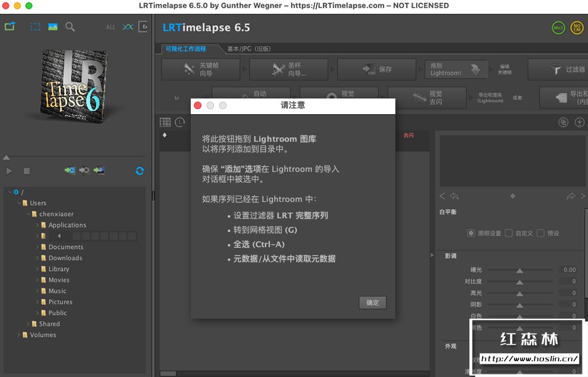The image size is (588, 377).
Task: Click 确定 in the dialog
Action: (372, 302)
